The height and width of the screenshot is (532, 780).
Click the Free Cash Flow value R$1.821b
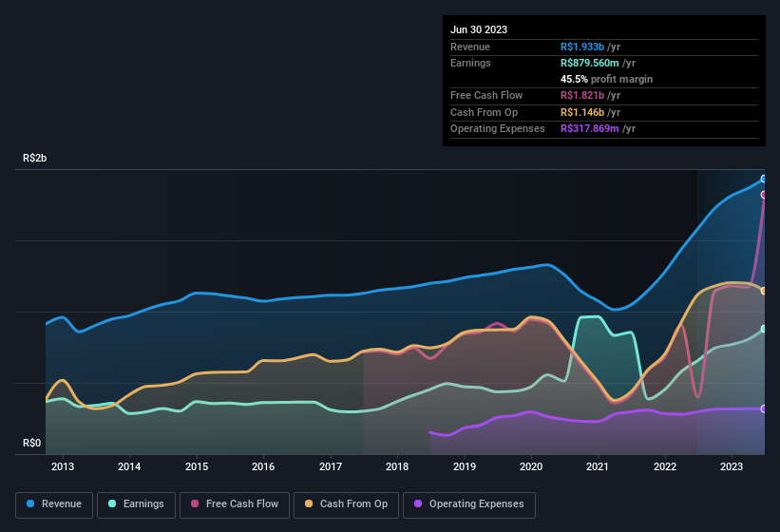[582, 95]
